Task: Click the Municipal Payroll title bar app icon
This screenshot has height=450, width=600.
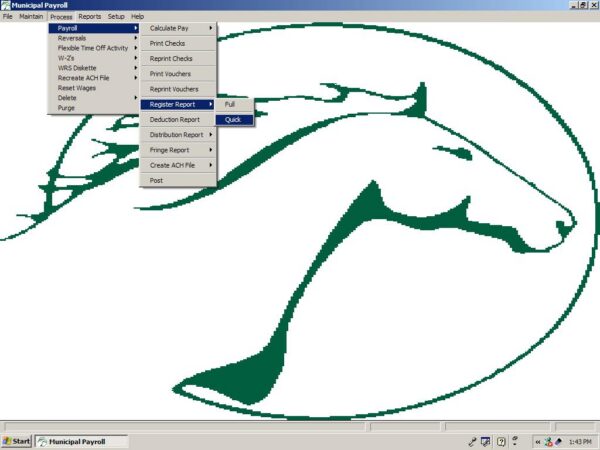Action: [6, 5]
